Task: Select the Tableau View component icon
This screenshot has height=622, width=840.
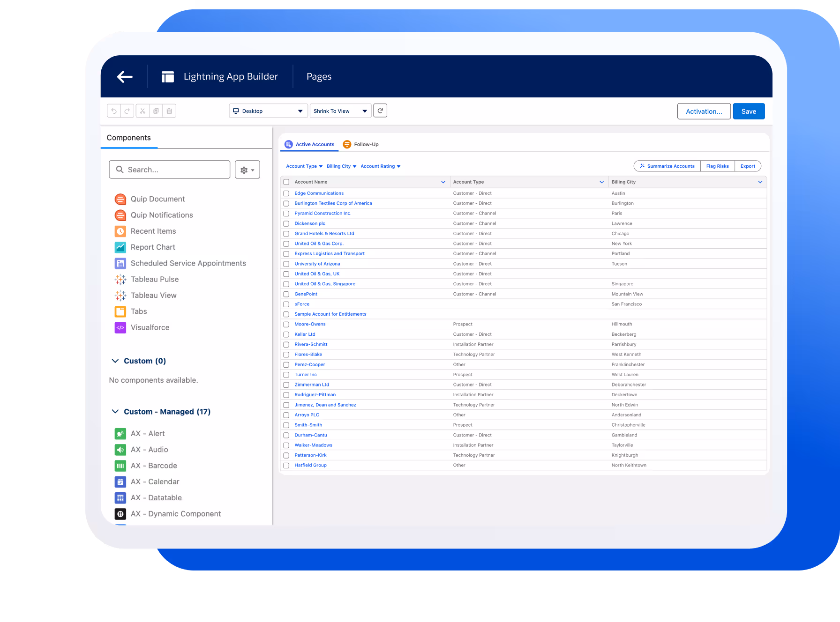Action: (x=120, y=296)
